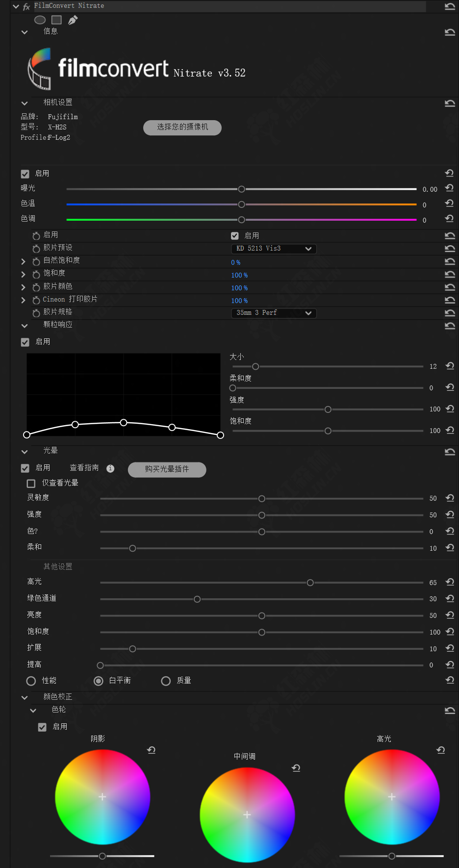The image size is (459, 868).
Task: Open the KD 5213 Vis3 film preset dropdown
Action: tap(274, 249)
